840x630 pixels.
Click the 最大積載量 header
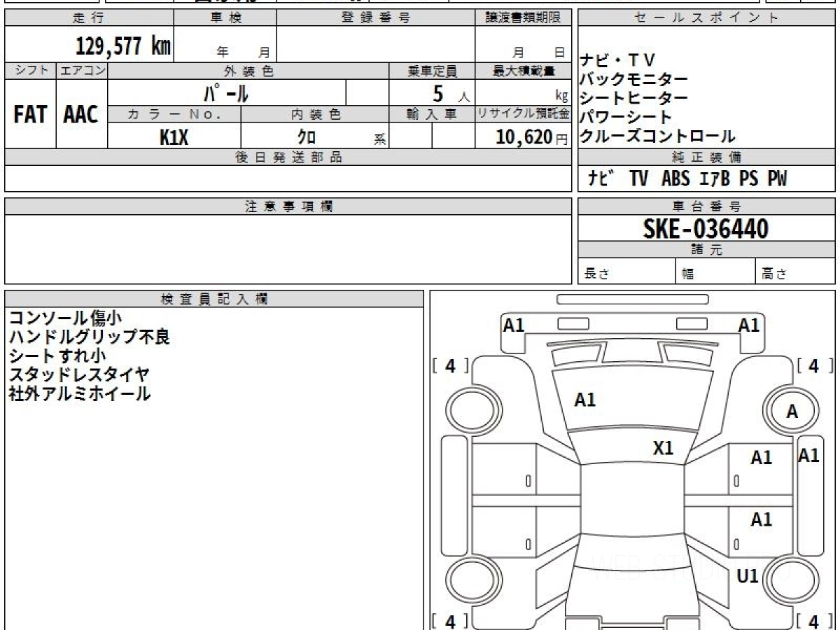click(524, 71)
